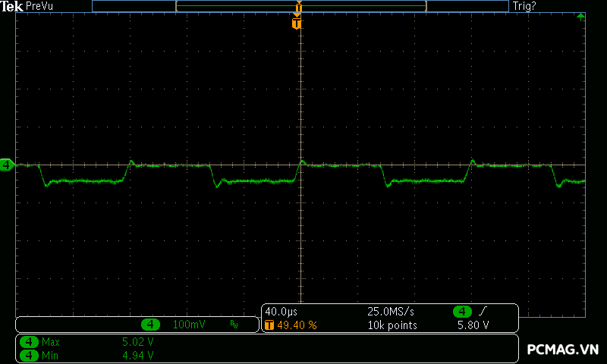This screenshot has width=607, height=364.
Task: Click the rising edge trigger slope icon
Action: click(x=483, y=312)
